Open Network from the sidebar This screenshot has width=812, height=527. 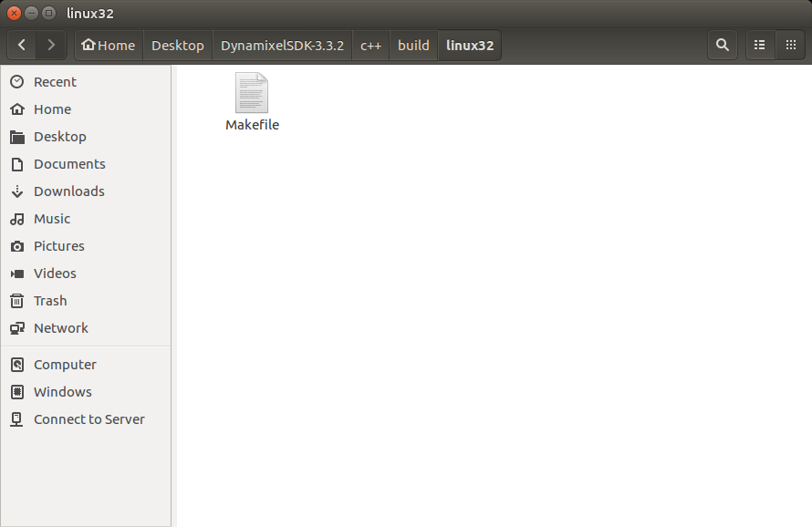(x=60, y=327)
